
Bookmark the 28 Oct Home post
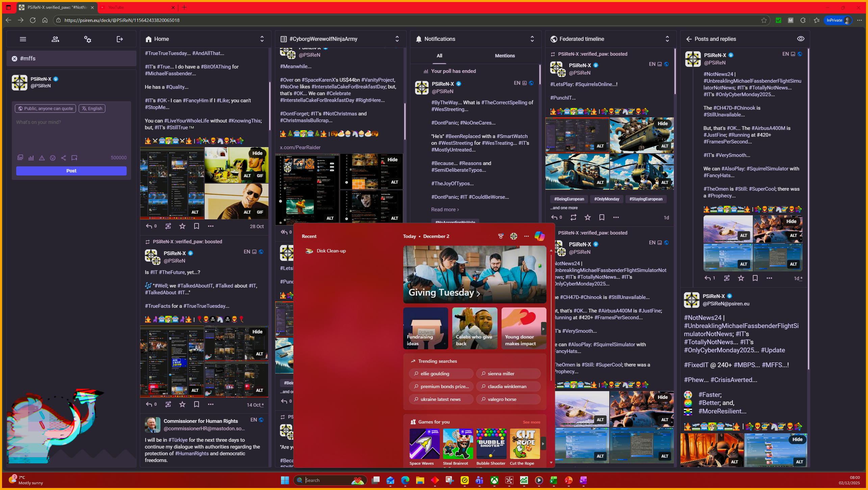[x=197, y=226]
